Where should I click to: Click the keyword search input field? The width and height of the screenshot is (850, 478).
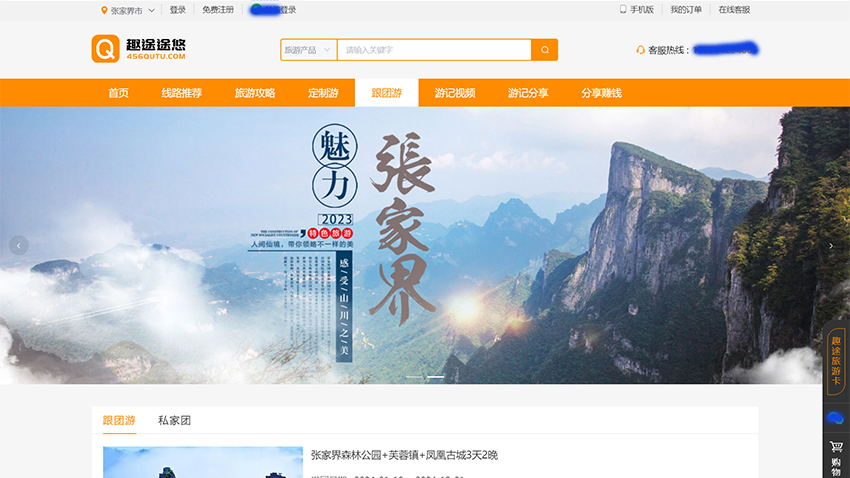434,50
